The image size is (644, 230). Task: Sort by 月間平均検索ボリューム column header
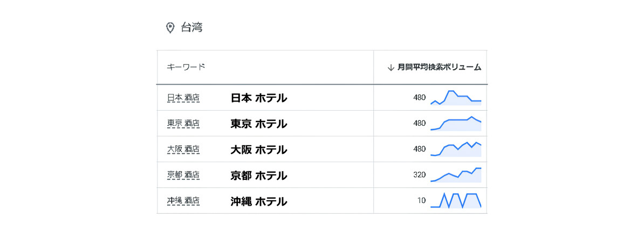click(x=439, y=67)
